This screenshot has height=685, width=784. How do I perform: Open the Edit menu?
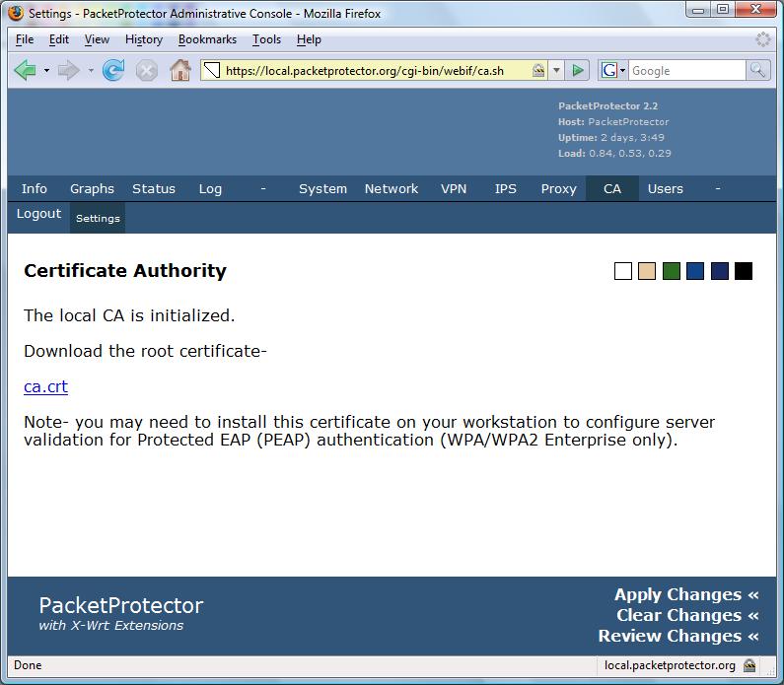[59, 39]
